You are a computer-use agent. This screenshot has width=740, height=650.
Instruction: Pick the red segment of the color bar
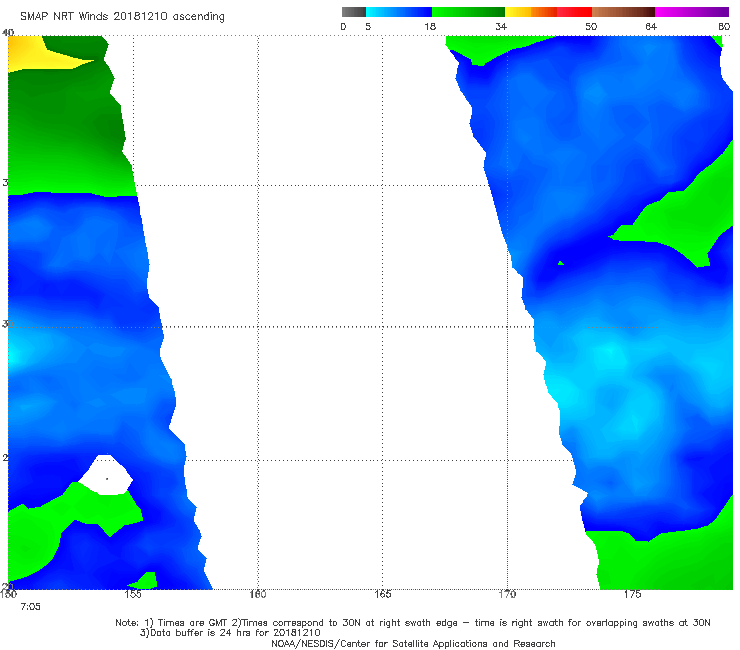coord(574,12)
